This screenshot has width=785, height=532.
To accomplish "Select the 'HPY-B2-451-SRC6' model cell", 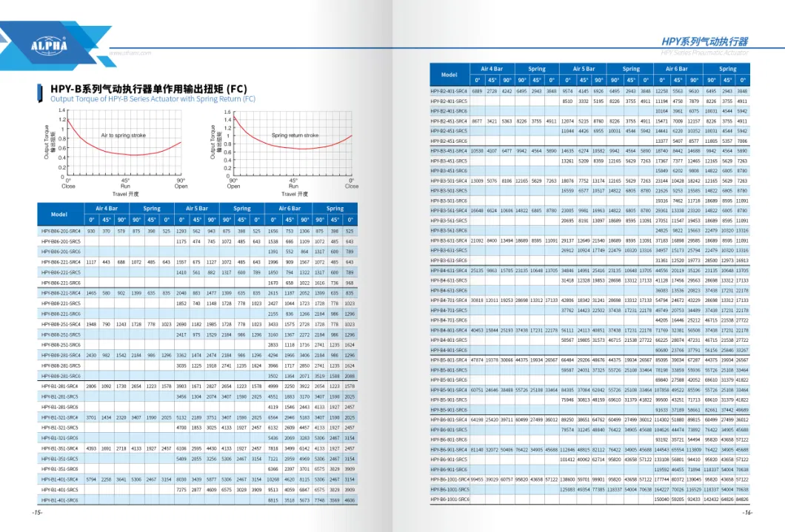I will (449, 141).
